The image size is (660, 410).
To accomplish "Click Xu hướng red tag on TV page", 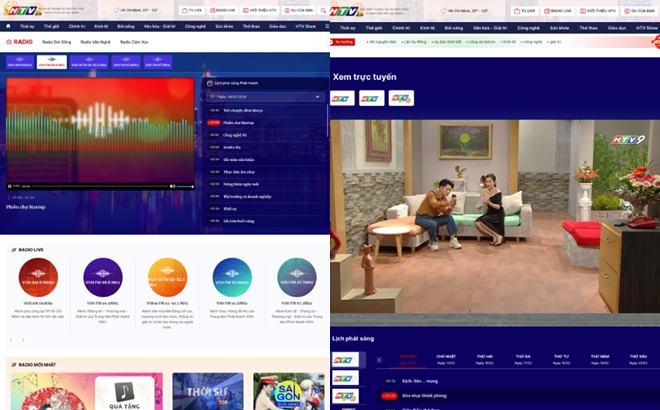I will pos(343,42).
